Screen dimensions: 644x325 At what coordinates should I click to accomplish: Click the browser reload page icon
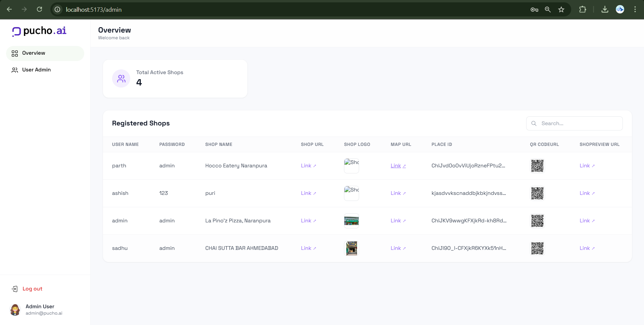40,9
